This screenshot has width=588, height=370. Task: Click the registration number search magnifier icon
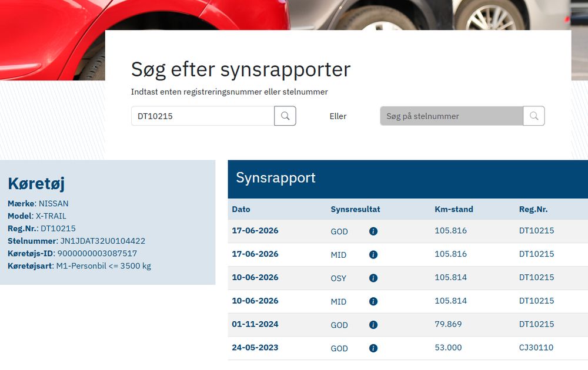point(285,116)
